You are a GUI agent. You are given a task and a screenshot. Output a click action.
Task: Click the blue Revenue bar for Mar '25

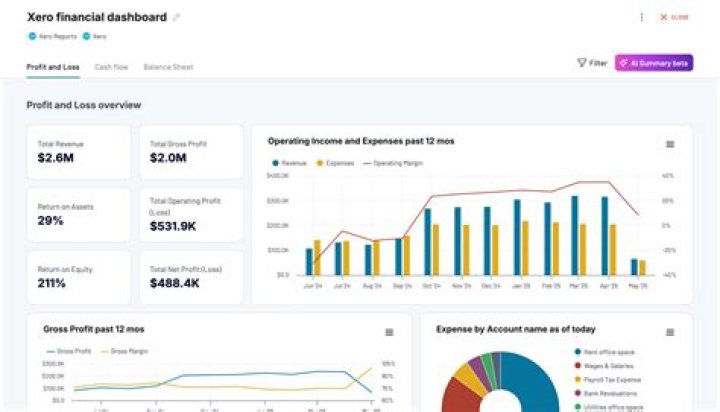(x=574, y=236)
